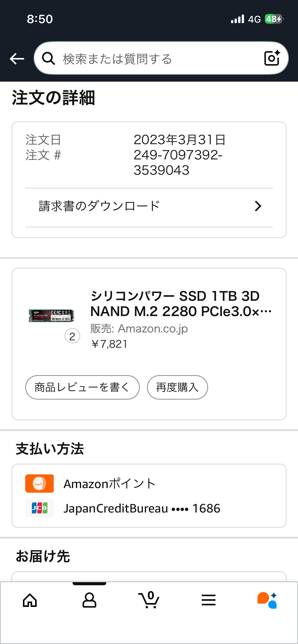Expand 請求書のダウンロード chevron
This screenshot has height=644, width=298.
pyautogui.click(x=258, y=206)
